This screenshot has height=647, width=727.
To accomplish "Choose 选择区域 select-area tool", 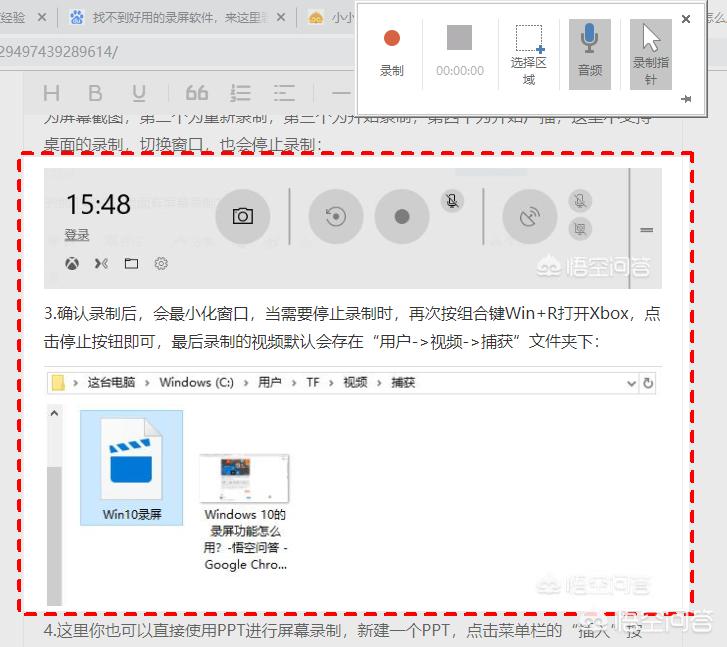I will tap(529, 54).
